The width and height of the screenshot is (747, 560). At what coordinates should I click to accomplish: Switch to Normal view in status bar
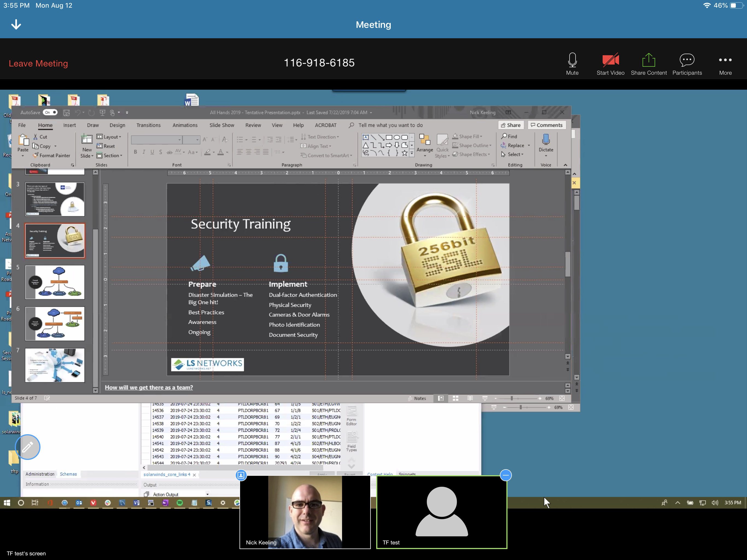[x=441, y=398]
